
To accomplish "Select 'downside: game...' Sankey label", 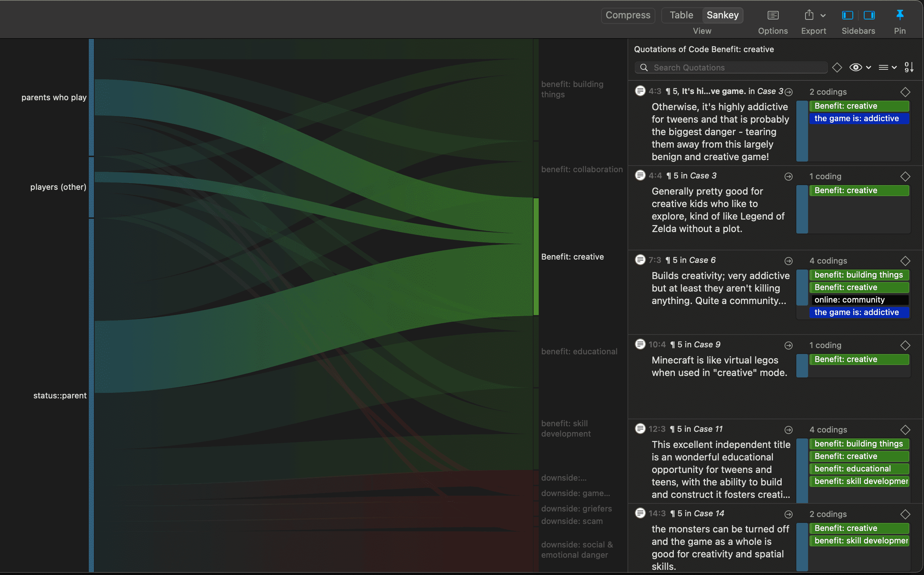I will point(575,493).
